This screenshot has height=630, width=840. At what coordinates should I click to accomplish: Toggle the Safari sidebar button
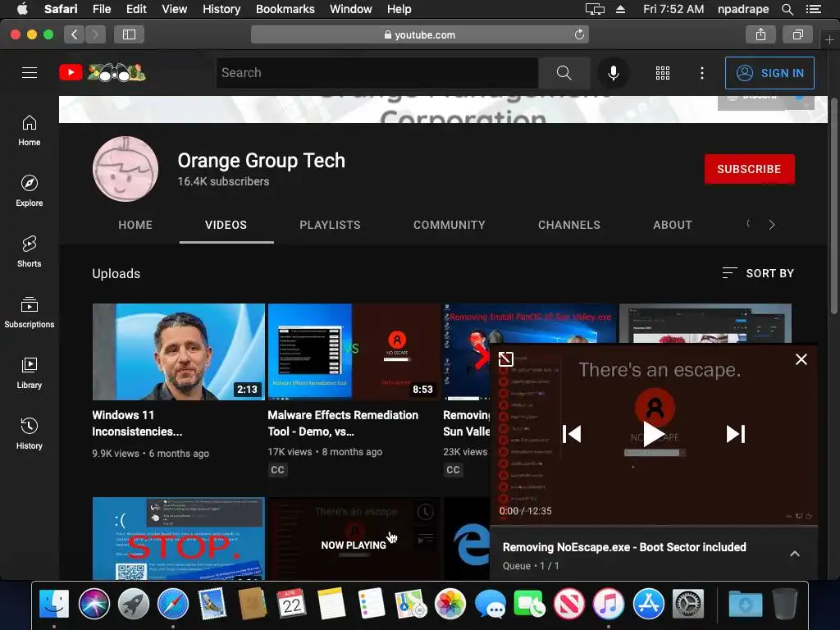pos(129,34)
